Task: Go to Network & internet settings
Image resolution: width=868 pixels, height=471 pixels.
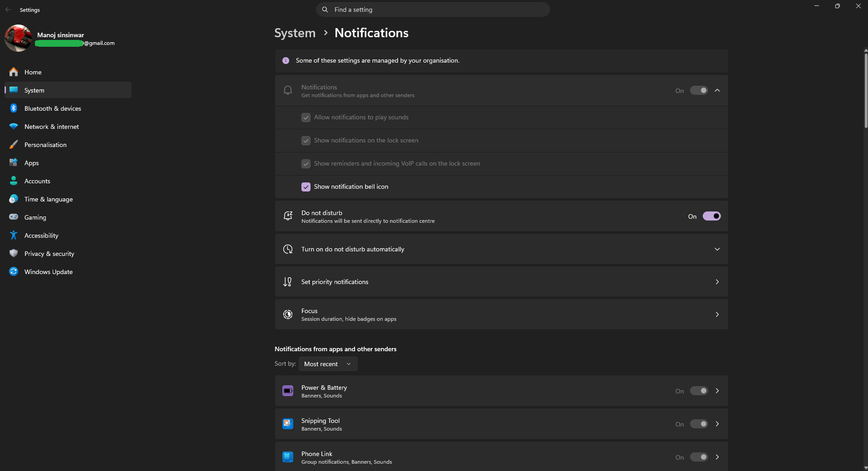Action: (x=51, y=127)
